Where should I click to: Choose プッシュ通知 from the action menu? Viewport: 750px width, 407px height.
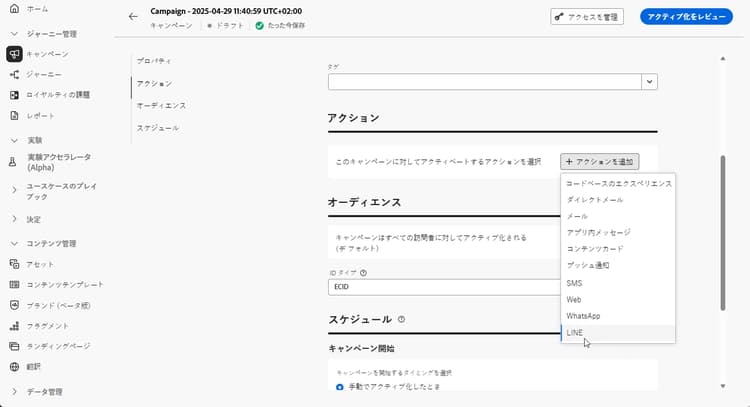point(588,265)
